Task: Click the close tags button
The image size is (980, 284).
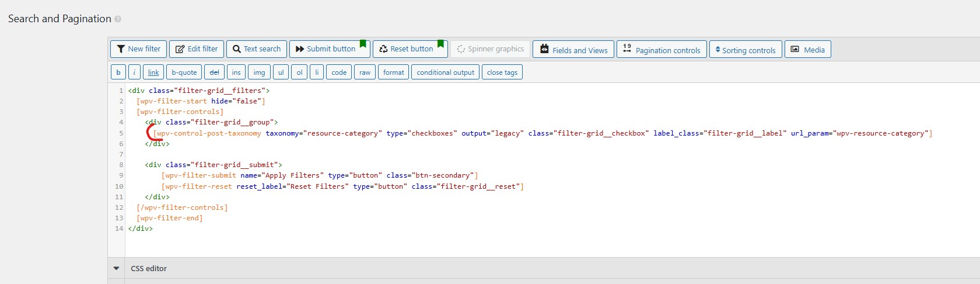Action: tap(502, 72)
